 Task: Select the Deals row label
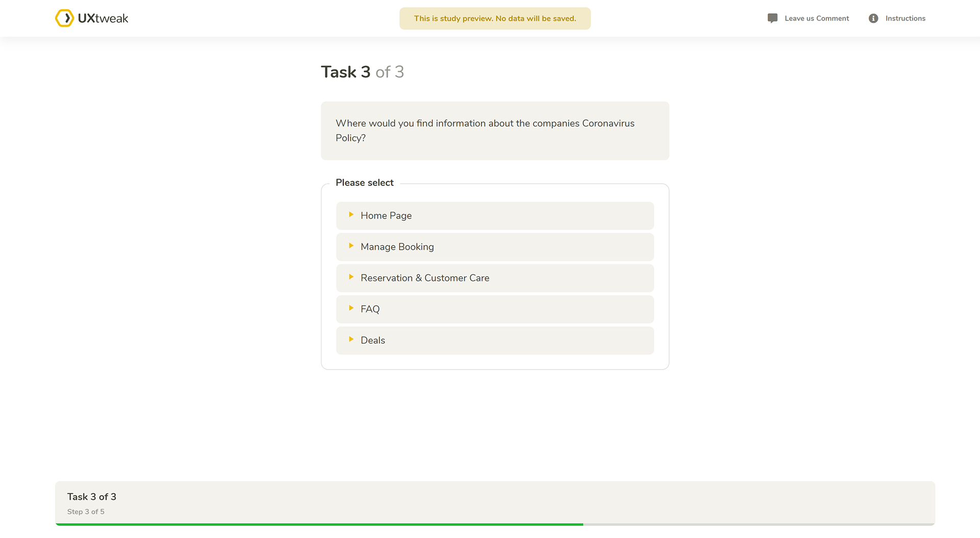point(373,340)
